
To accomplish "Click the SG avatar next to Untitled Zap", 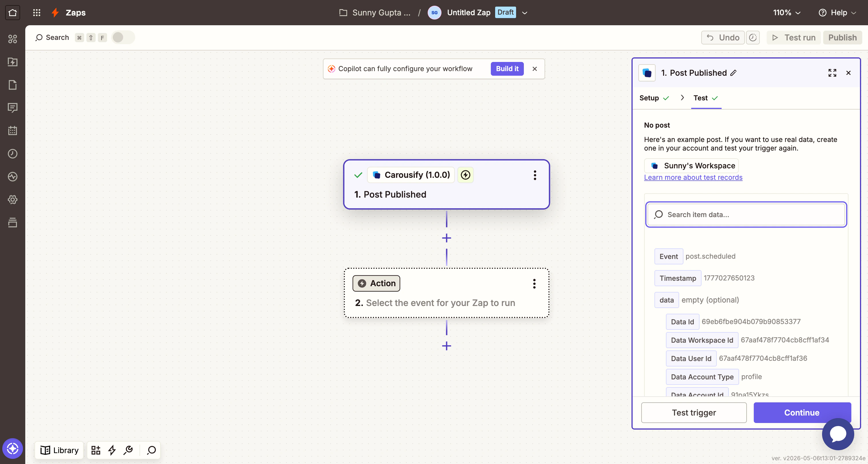I will (x=434, y=12).
